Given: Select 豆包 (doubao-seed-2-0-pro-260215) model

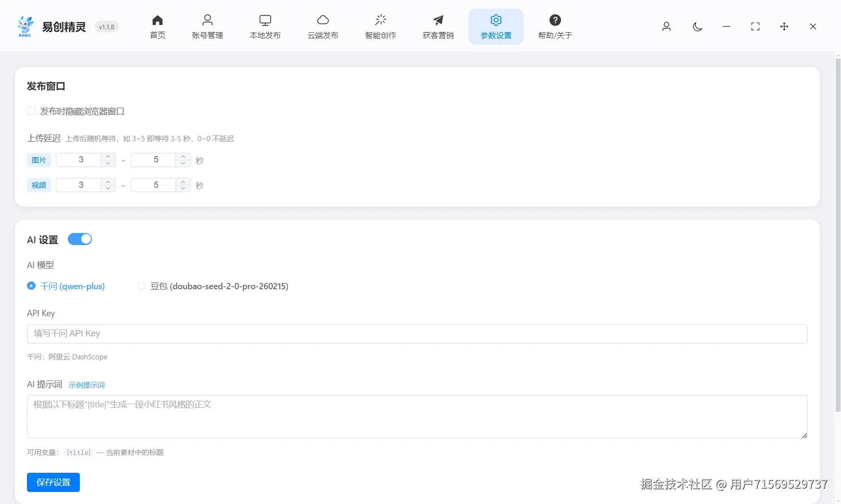Looking at the screenshot, I should 141,286.
